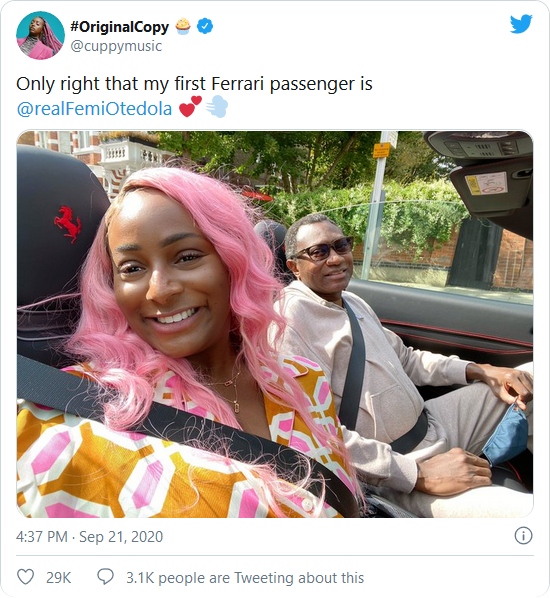Screen dimensions: 550x598
Task: Click the two hearts emoji in tweet
Action: [190, 107]
